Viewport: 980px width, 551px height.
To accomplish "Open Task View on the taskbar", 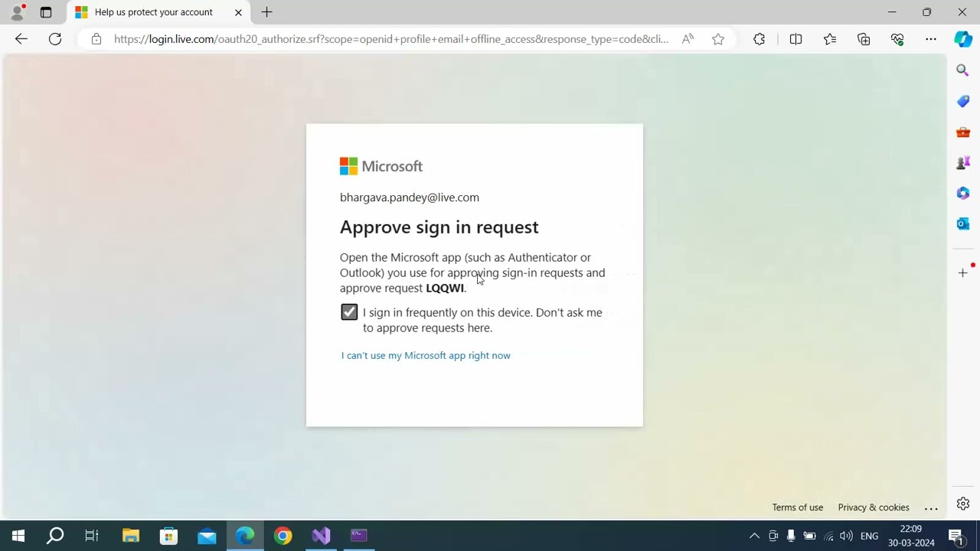I will (92, 536).
